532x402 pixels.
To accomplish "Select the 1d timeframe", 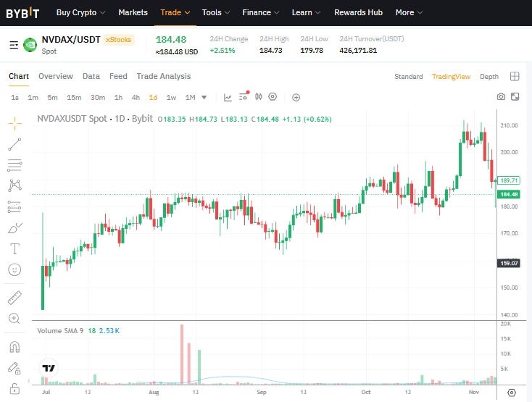I will [153, 98].
